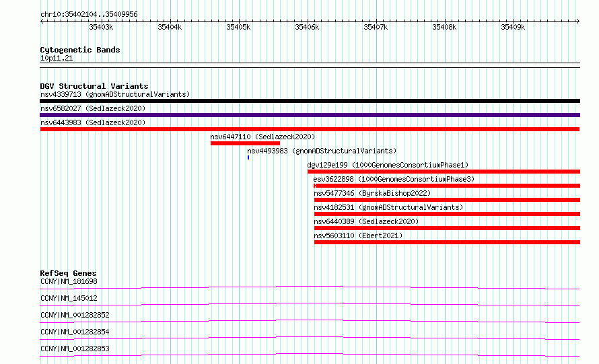The width and height of the screenshot is (599, 364).
Task: Select the DGV Structural Variants track title
Action: (x=94, y=86)
